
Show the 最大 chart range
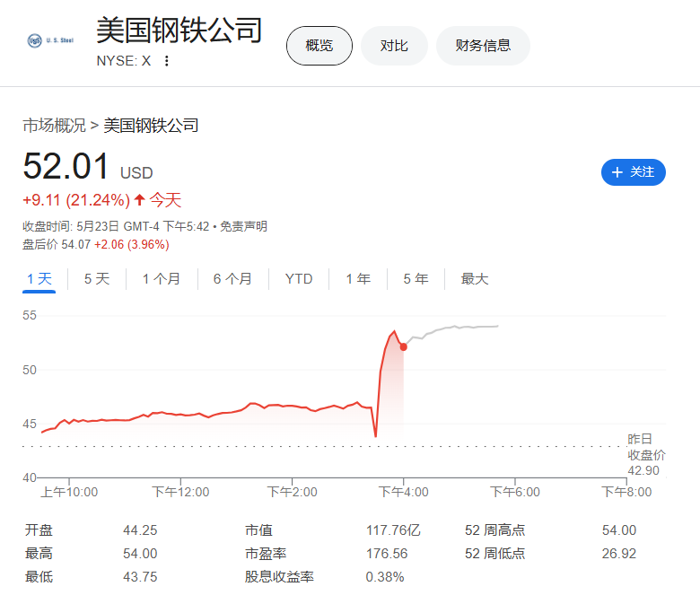tap(475, 279)
